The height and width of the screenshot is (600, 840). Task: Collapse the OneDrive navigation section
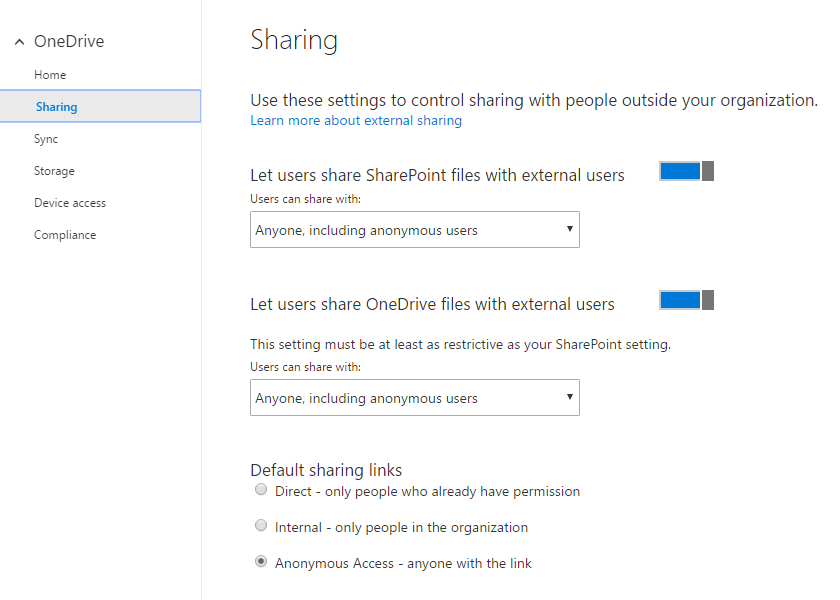tap(19, 42)
